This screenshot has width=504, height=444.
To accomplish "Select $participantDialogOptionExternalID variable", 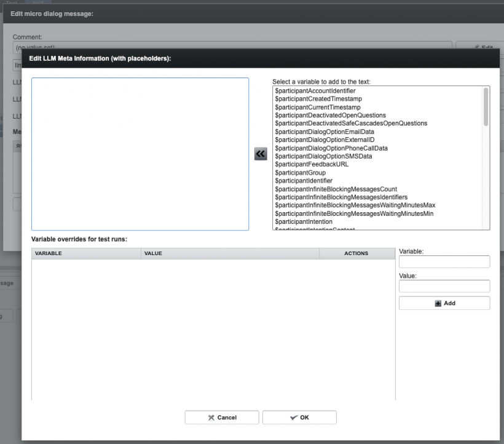I will pos(325,140).
